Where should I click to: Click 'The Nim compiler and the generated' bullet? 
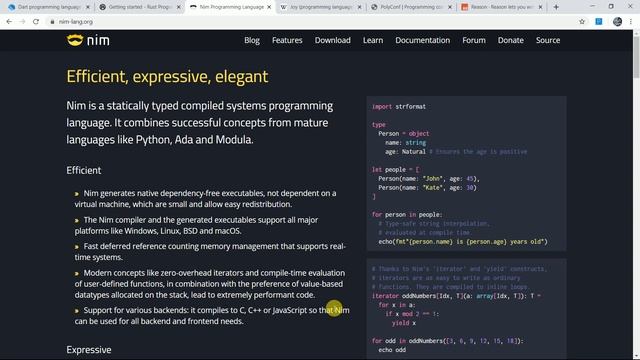coord(196,225)
